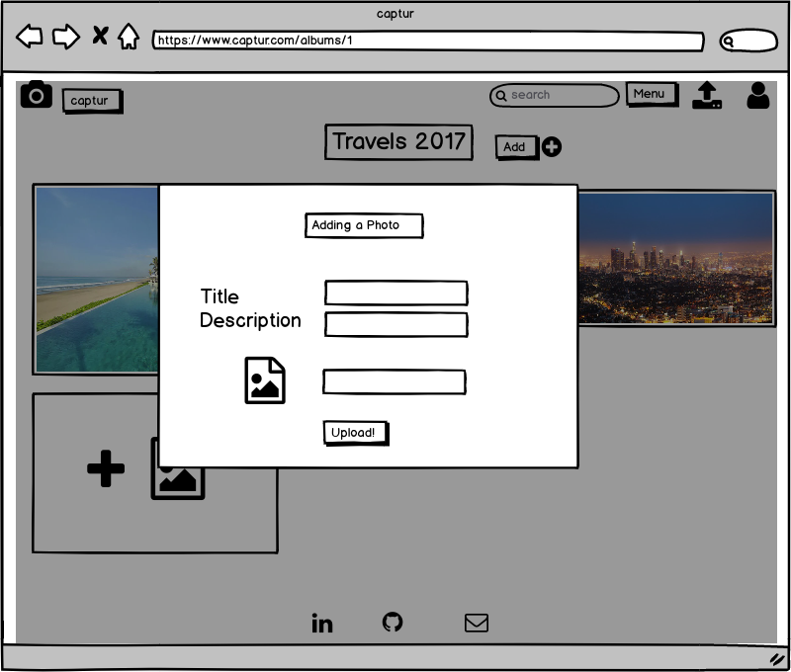Click the file path field beside image icon
The height and width of the screenshot is (672, 791).
394,381
